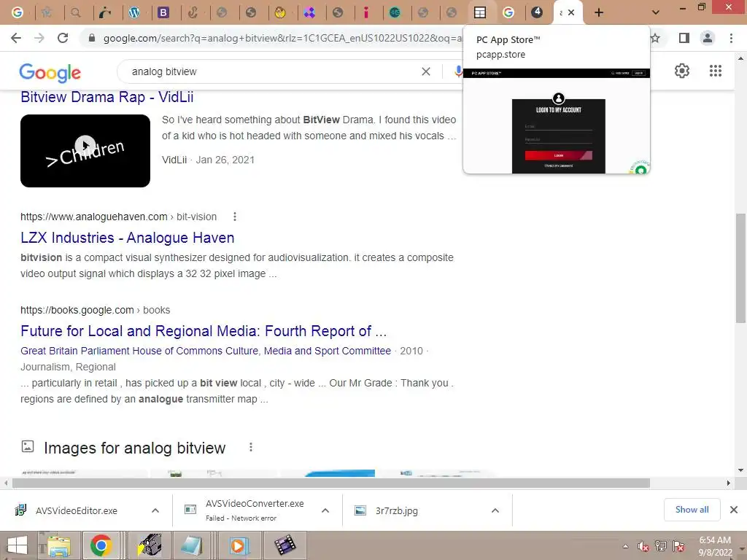Viewport: 747px width, 560px height.
Task: Switch to the yellow face icon tab
Action: pos(280,13)
